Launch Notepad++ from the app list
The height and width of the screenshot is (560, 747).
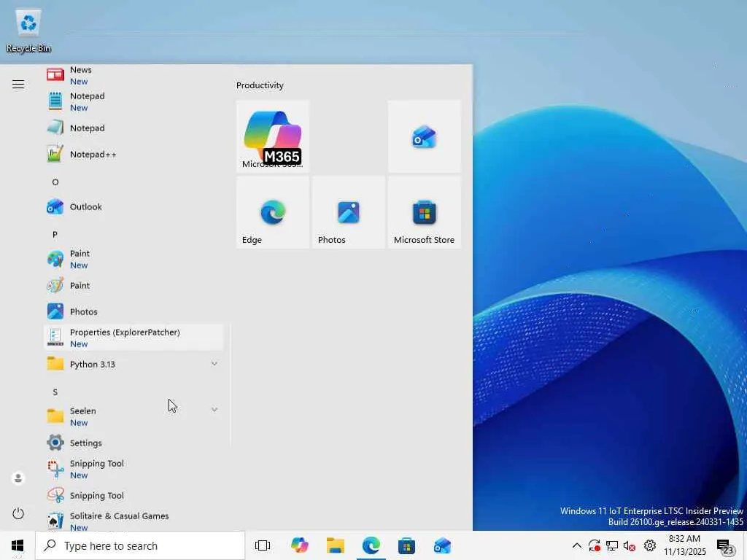click(133, 154)
